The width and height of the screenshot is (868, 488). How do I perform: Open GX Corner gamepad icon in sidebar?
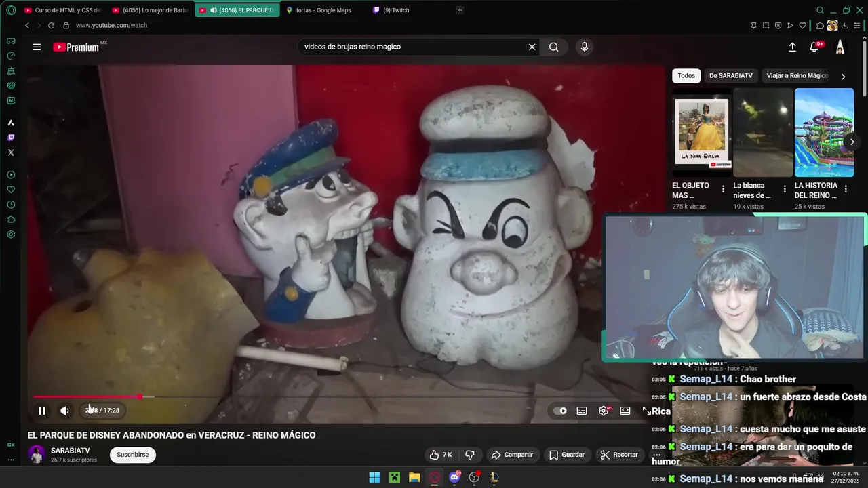(11, 41)
